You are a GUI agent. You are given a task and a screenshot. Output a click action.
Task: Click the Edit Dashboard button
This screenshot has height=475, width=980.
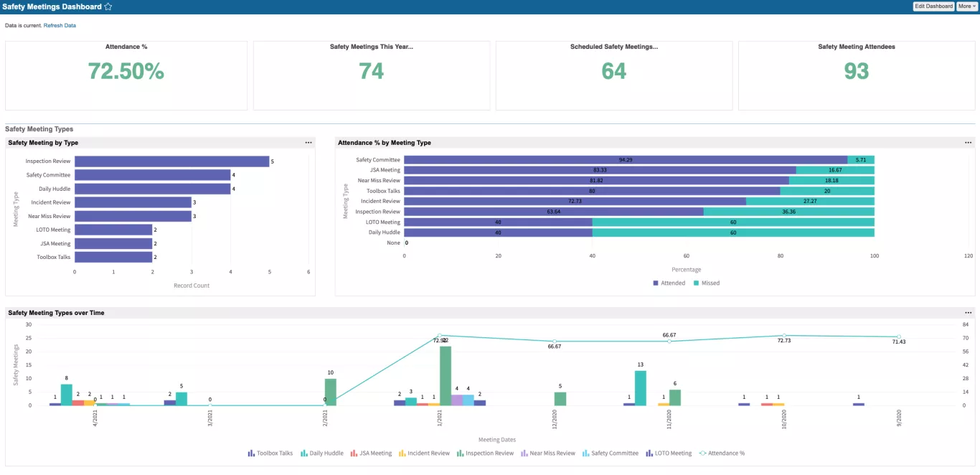[x=933, y=6]
